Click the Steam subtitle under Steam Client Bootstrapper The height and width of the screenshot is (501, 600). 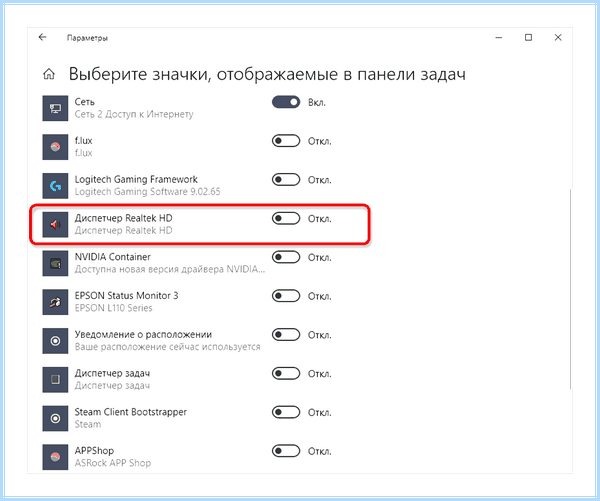[x=88, y=424]
